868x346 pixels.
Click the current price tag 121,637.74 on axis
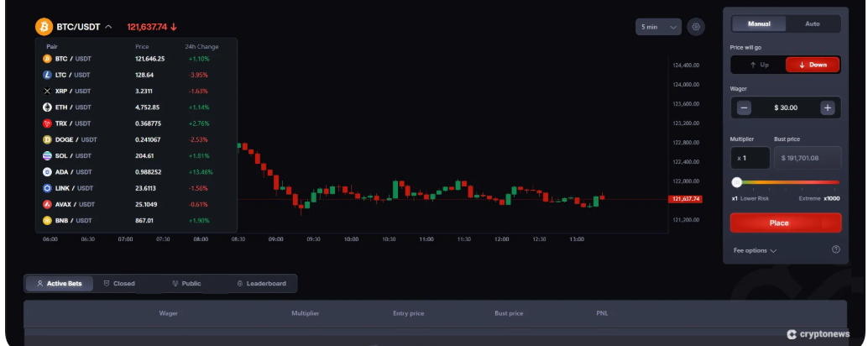click(x=686, y=199)
